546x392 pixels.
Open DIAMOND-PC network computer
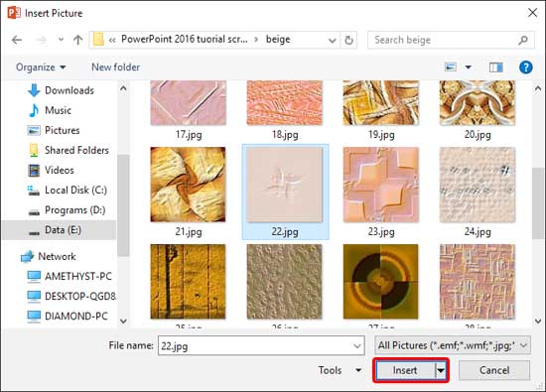75,316
